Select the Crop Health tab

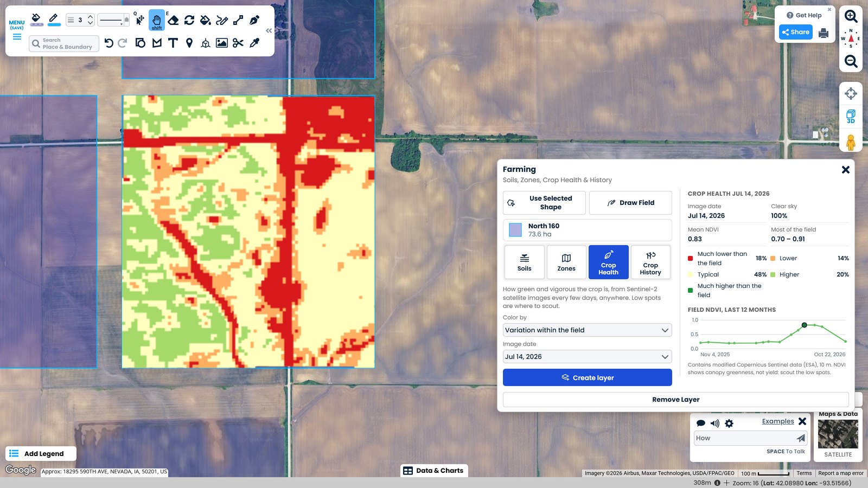point(608,262)
